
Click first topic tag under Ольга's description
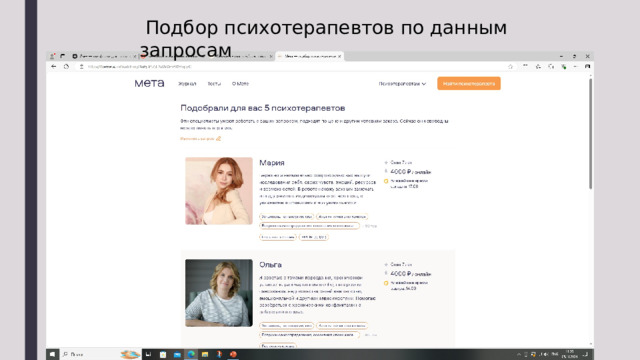287,326
